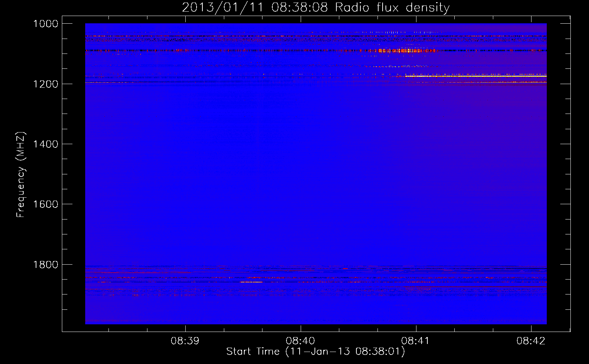Click the 1400 frequency tick label
Image resolution: width=589 pixels, height=364 pixels.
click(46, 144)
